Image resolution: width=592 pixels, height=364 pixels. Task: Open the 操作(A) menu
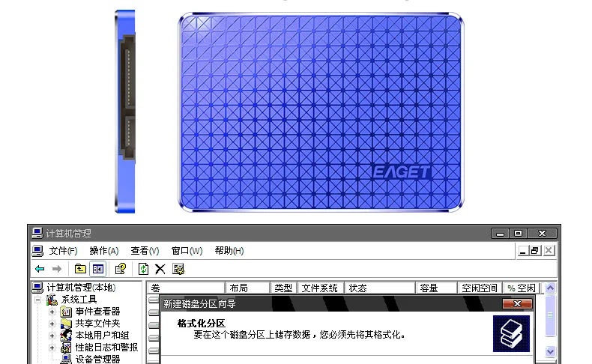tap(104, 251)
